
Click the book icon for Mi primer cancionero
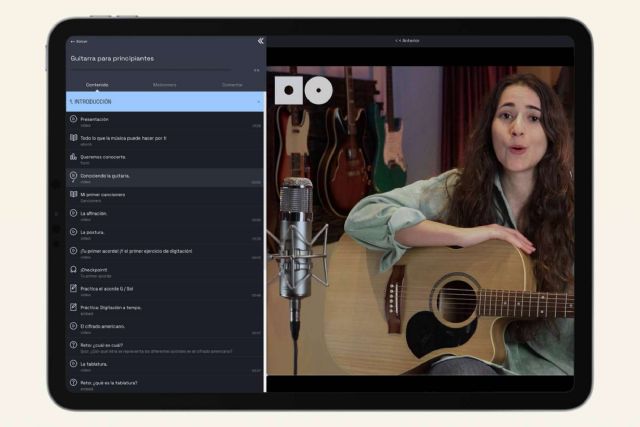(74, 195)
